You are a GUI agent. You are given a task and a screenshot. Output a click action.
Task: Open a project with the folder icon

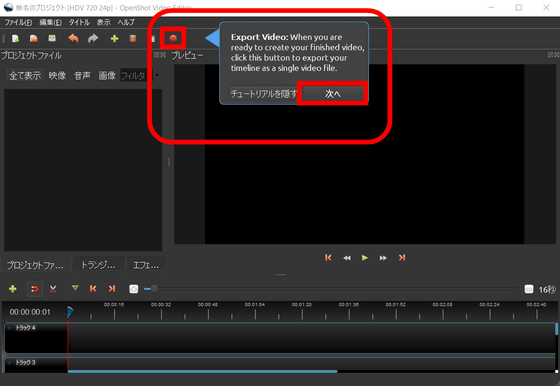[x=34, y=38]
